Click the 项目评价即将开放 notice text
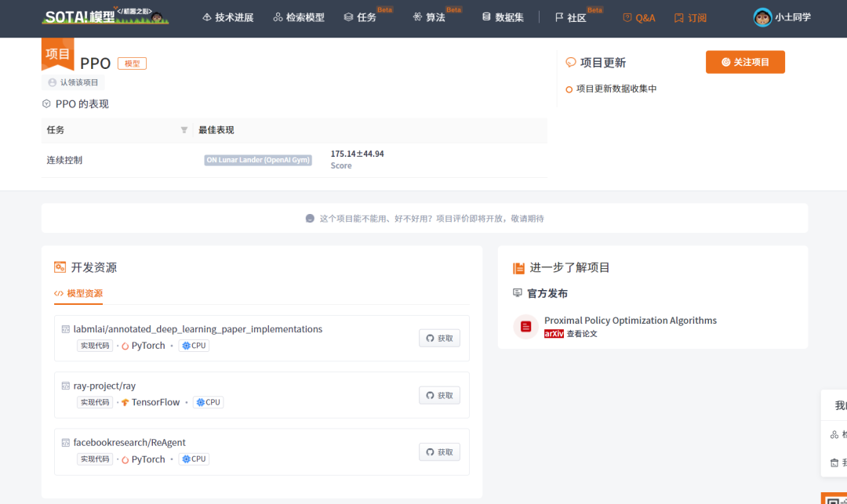The width and height of the screenshot is (847, 504). click(431, 219)
